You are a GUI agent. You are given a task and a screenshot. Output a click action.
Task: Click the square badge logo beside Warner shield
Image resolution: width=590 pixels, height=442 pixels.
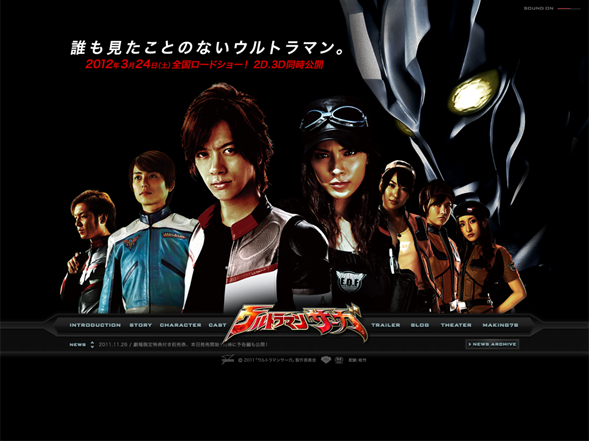[x=339, y=360]
